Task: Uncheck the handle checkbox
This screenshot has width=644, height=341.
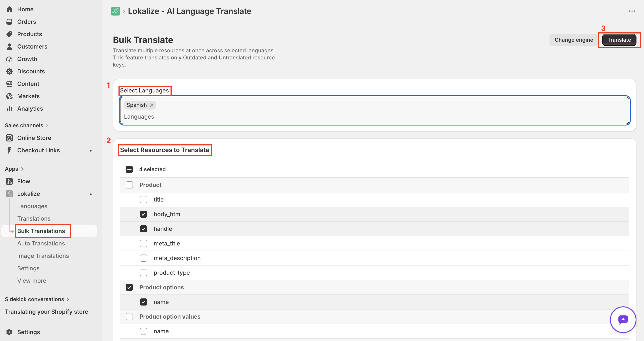Action: 144,229
